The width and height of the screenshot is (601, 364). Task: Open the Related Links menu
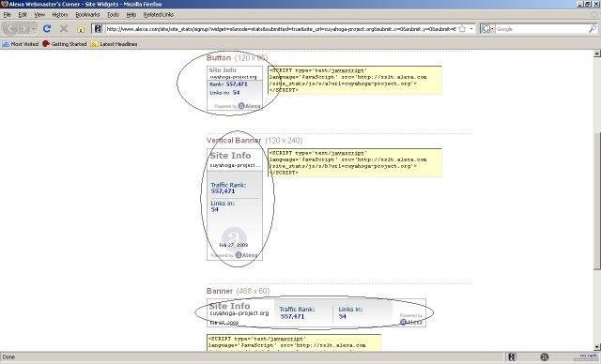pos(159,15)
